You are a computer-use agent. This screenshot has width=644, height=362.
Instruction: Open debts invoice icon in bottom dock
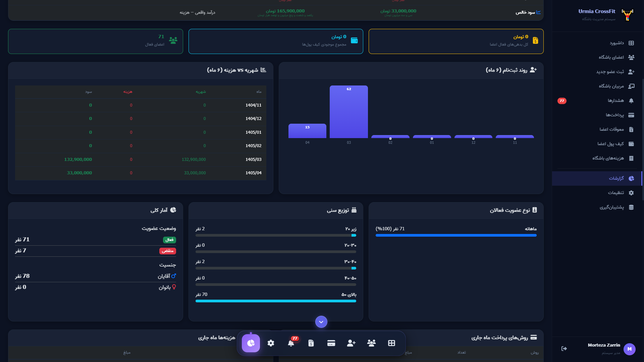(311, 343)
